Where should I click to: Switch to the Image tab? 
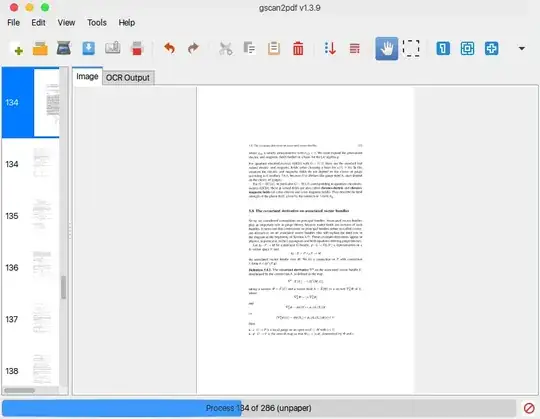87,76
